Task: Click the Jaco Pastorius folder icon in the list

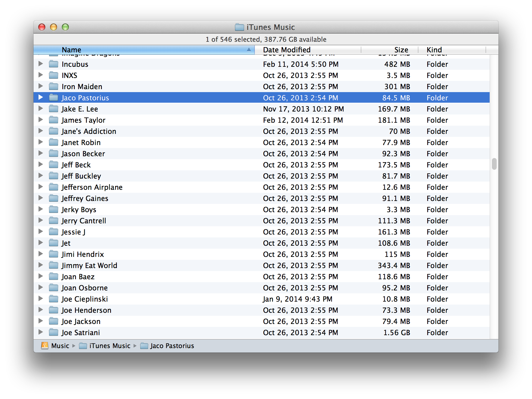Action: click(x=54, y=97)
